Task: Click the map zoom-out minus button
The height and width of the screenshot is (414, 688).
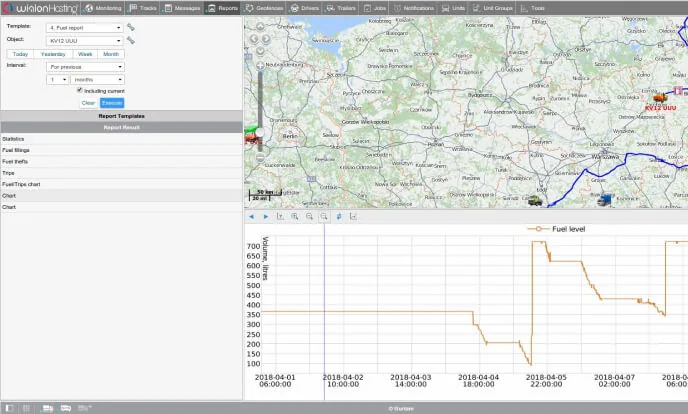Action: point(260,157)
